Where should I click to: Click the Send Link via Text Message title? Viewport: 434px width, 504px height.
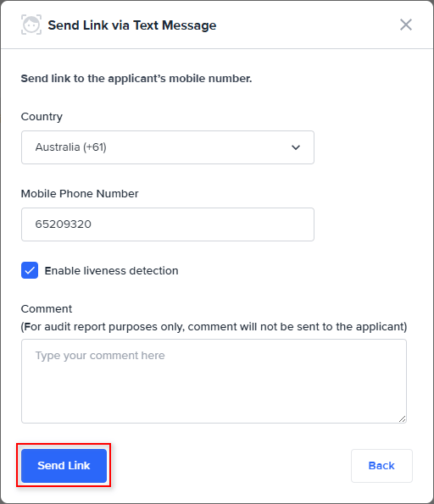tap(132, 25)
